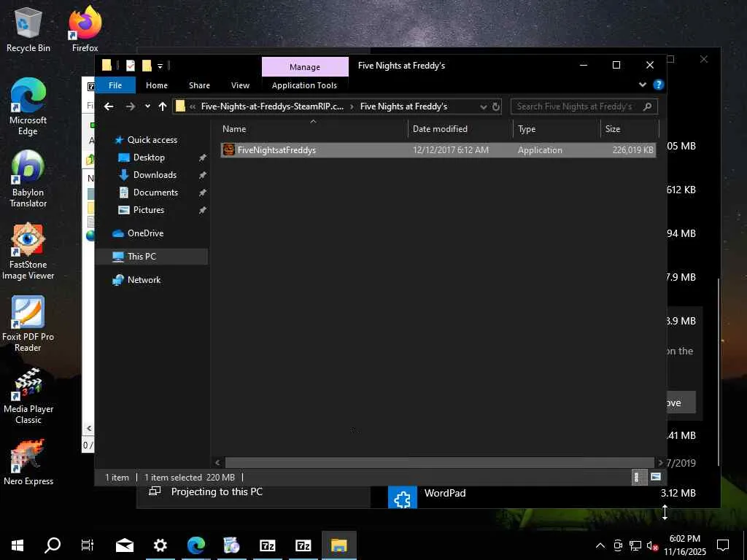Click the horizontal scrollbar in file list

pyautogui.click(x=439, y=462)
